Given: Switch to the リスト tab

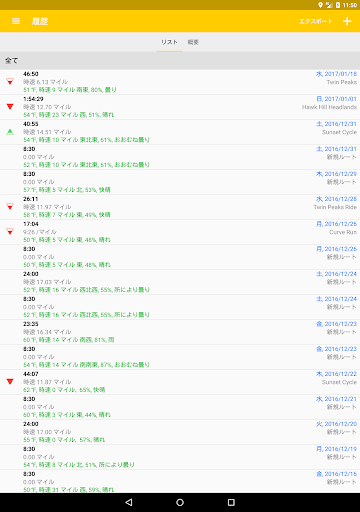Looking at the screenshot, I should tap(169, 42).
